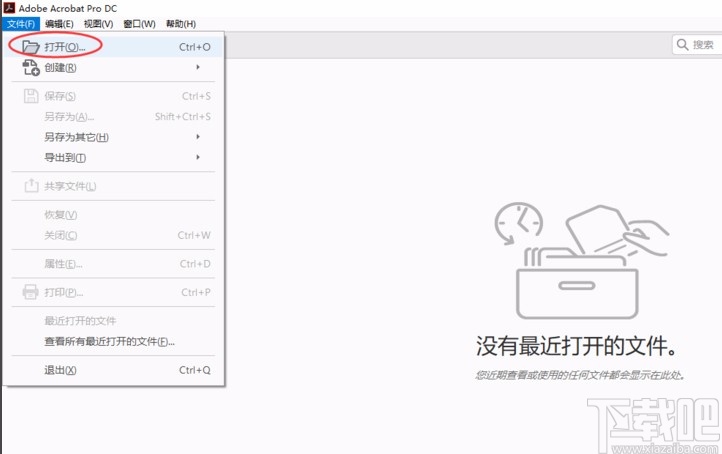Open the 编辑(E) menu
Screen dimensions: 722x454
coord(59,24)
